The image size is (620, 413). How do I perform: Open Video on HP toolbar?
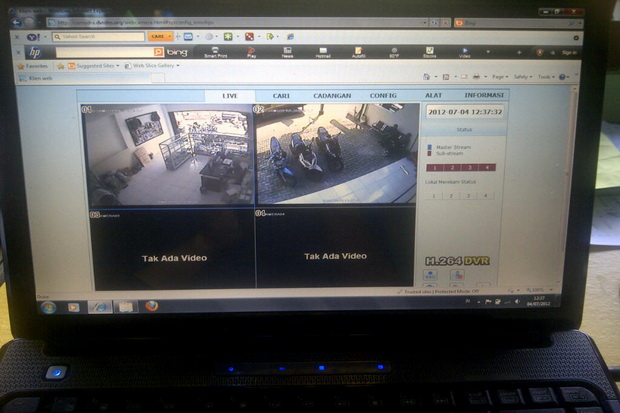(x=465, y=52)
